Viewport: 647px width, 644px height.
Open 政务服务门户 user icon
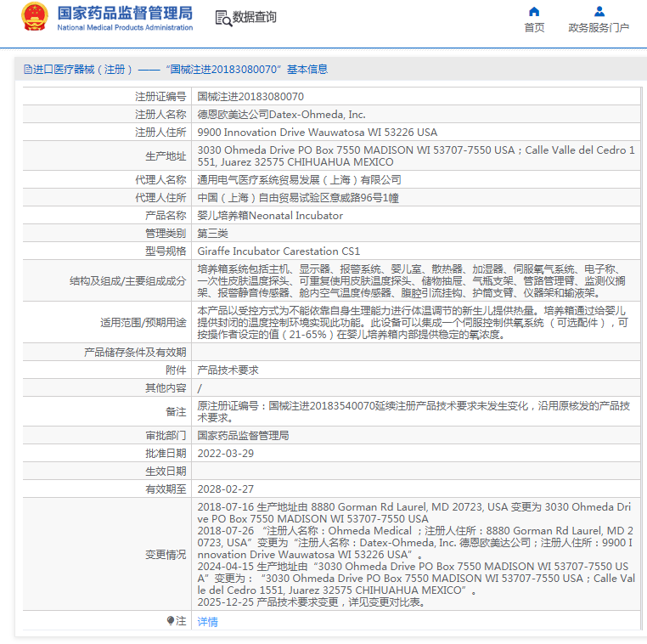[x=599, y=11]
